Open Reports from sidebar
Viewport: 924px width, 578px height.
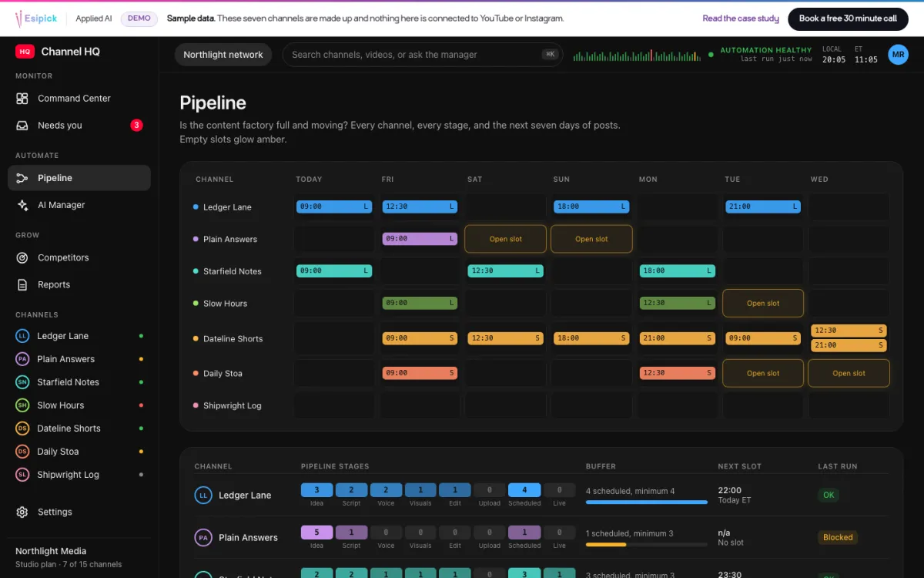coord(79,285)
